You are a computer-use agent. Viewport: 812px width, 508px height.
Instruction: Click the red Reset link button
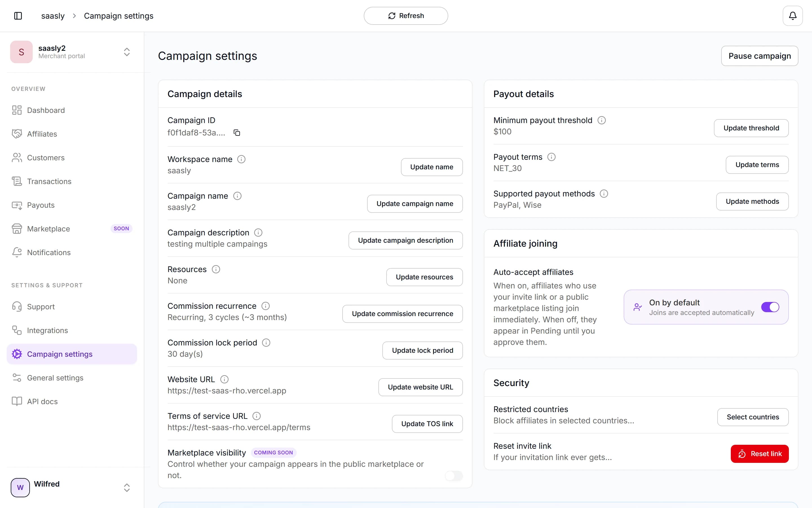pyautogui.click(x=759, y=454)
